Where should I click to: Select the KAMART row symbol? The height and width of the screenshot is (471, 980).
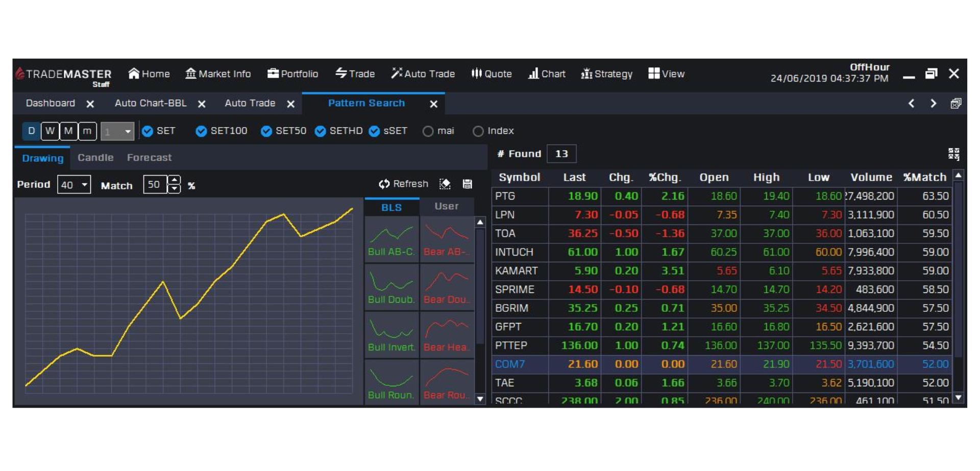(x=516, y=271)
